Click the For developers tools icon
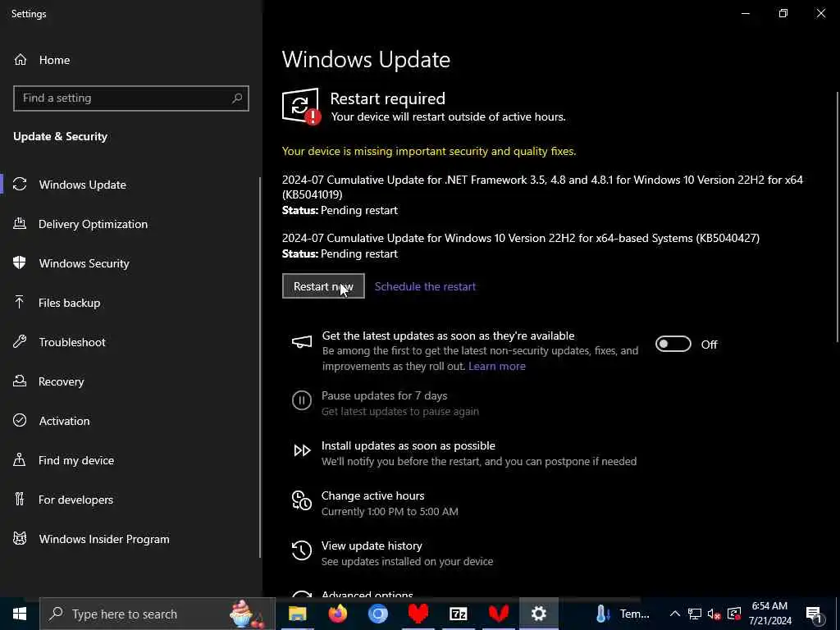 (20, 500)
